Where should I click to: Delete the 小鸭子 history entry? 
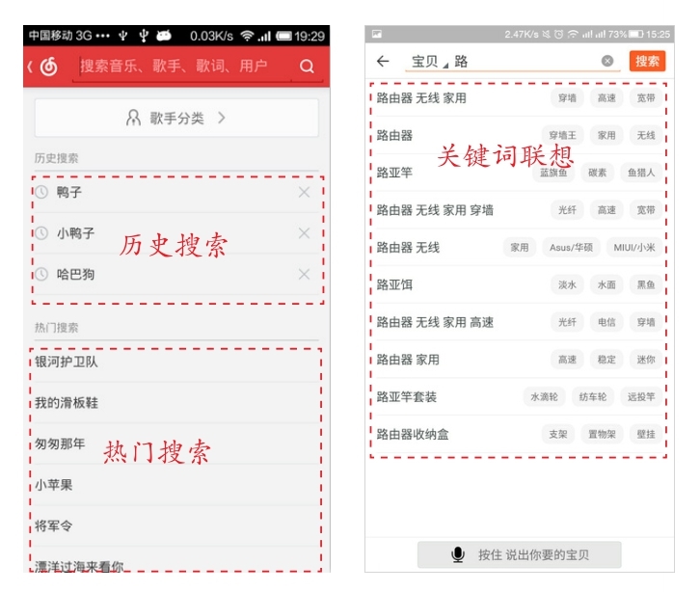pyautogui.click(x=305, y=233)
